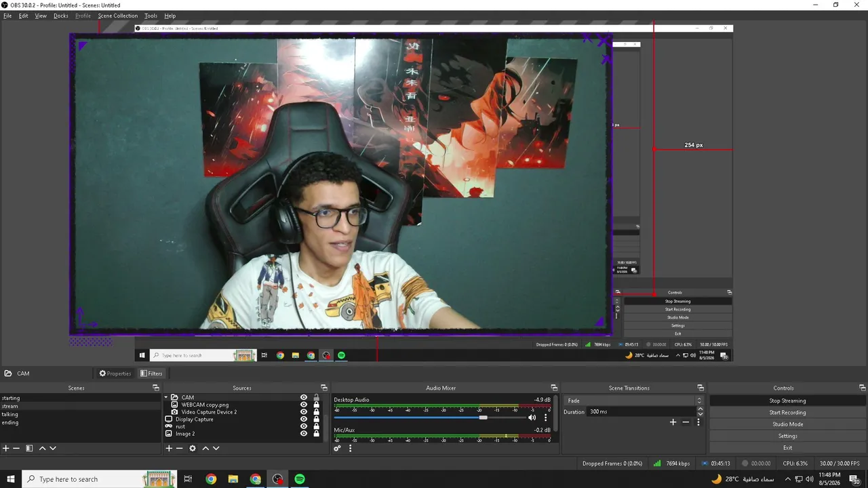
Task: Hide the Image 2 source
Action: [x=304, y=434]
